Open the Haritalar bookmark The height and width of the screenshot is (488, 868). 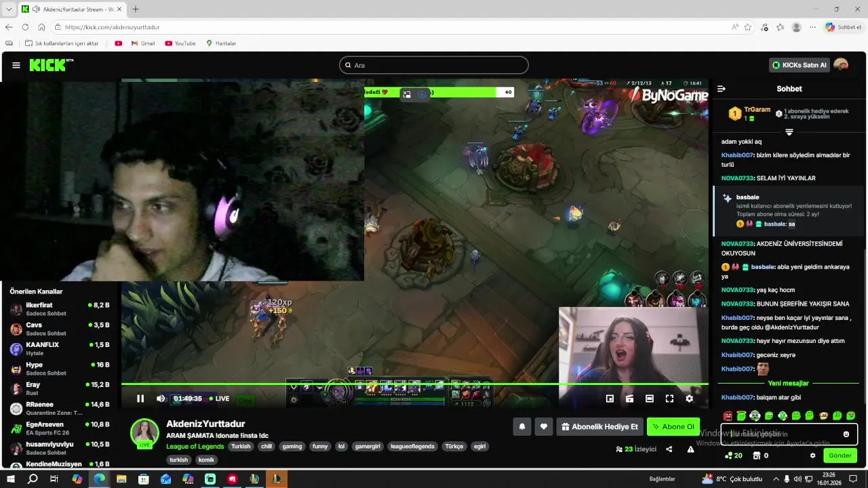tap(221, 43)
